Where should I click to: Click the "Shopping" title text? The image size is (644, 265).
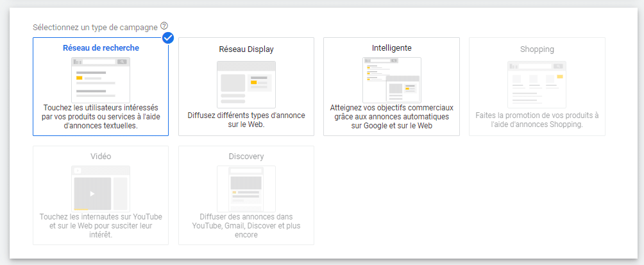click(x=537, y=49)
